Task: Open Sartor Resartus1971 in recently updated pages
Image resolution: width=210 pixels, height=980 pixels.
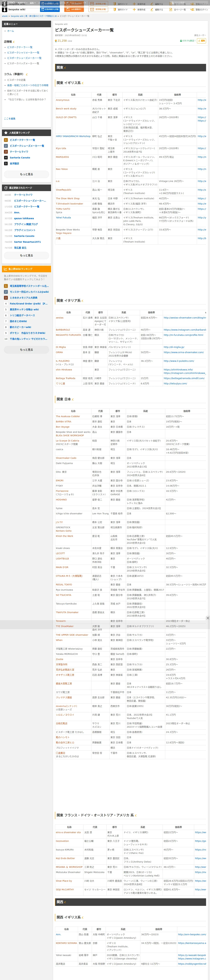Action: pyautogui.click(x=27, y=242)
